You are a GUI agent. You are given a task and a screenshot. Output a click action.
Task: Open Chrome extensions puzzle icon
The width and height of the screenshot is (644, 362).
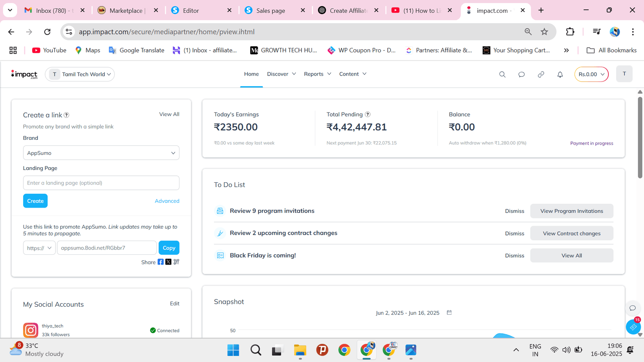tap(570, 32)
